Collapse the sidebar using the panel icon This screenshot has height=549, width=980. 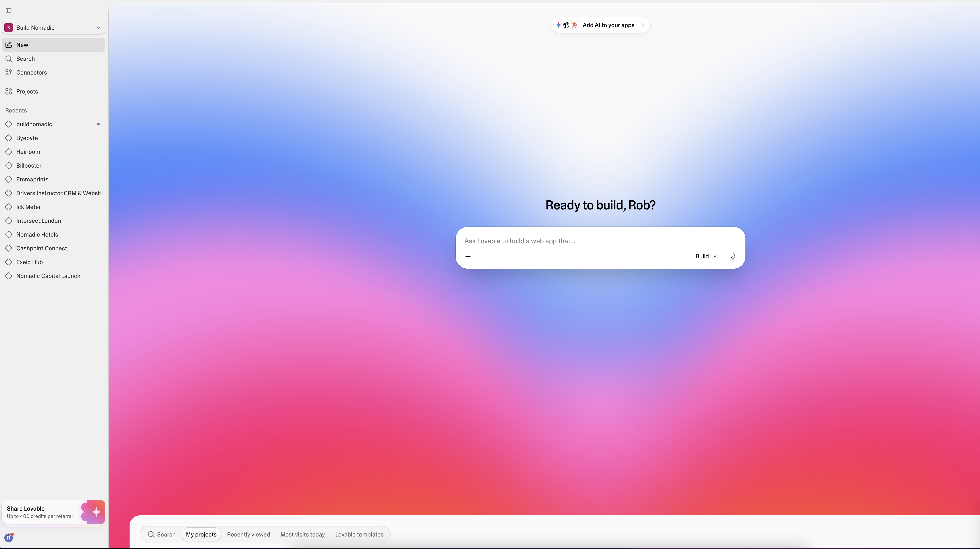(8, 10)
